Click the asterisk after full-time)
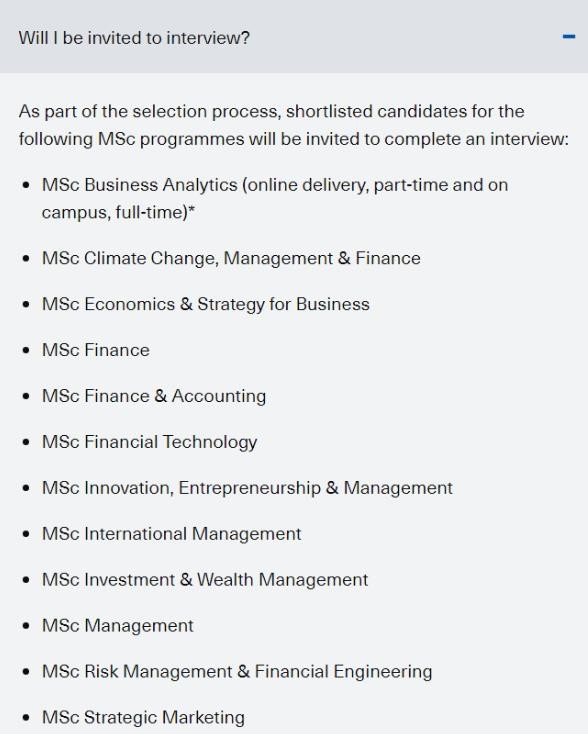Viewport: 588px width, 734px height. pyautogui.click(x=191, y=209)
